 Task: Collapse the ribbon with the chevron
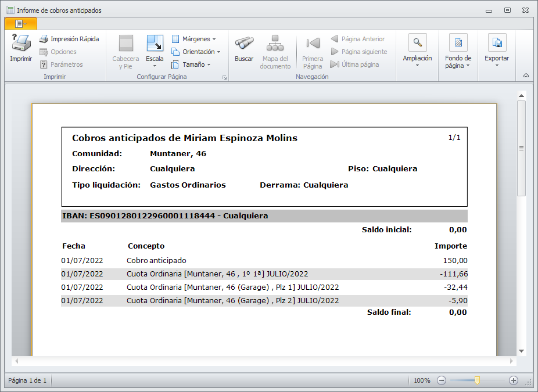pyautogui.click(x=526, y=75)
